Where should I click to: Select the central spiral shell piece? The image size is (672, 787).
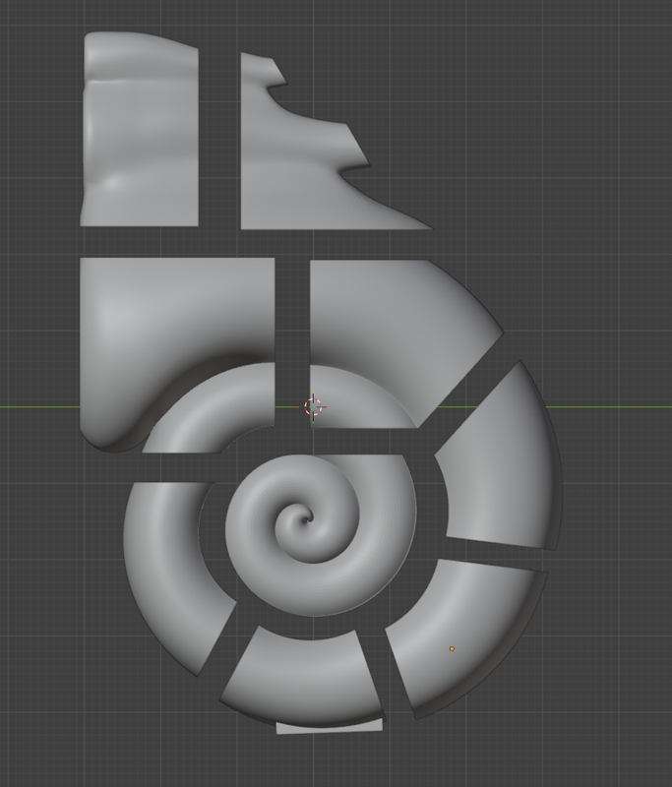pos(320,534)
